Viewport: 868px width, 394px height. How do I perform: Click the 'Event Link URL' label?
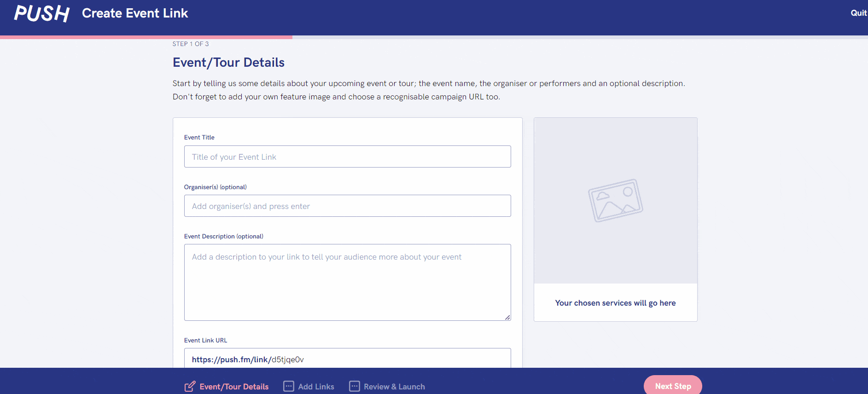pyautogui.click(x=206, y=340)
